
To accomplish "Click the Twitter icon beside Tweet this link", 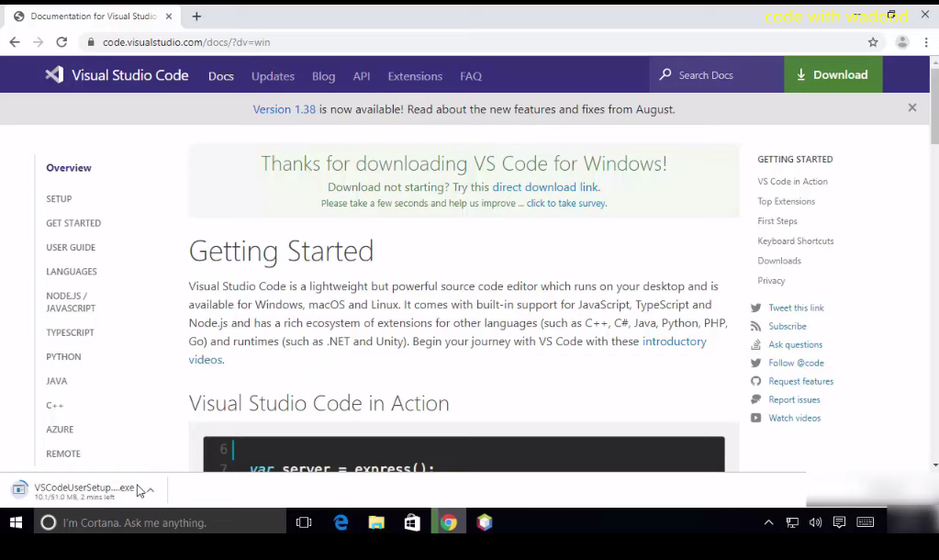I will coord(755,308).
